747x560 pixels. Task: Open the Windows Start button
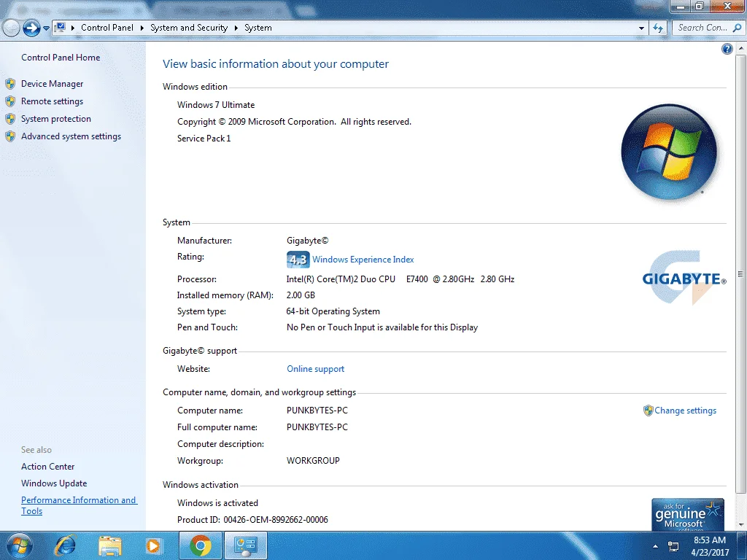20,545
